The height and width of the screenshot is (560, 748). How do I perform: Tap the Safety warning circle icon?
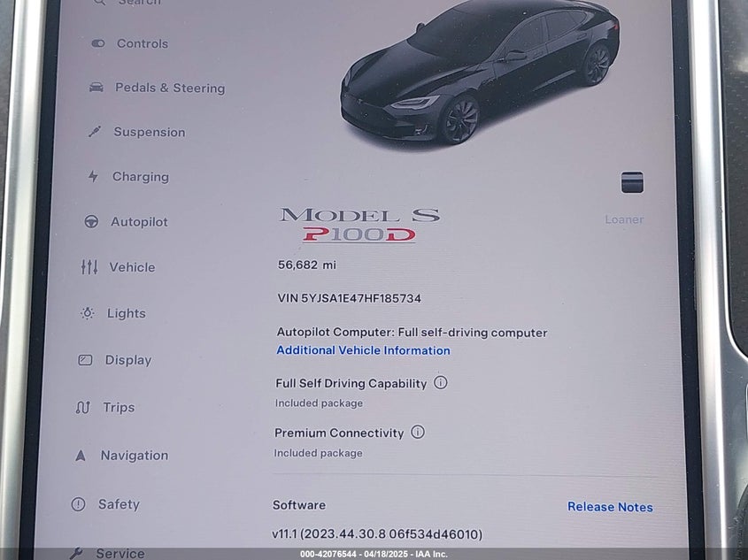pyautogui.click(x=78, y=504)
